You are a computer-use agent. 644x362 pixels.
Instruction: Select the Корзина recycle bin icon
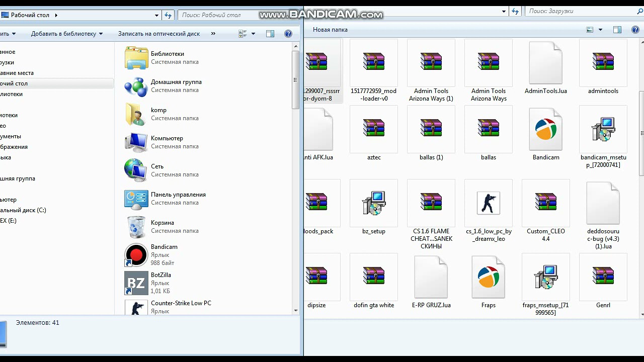[136, 227]
